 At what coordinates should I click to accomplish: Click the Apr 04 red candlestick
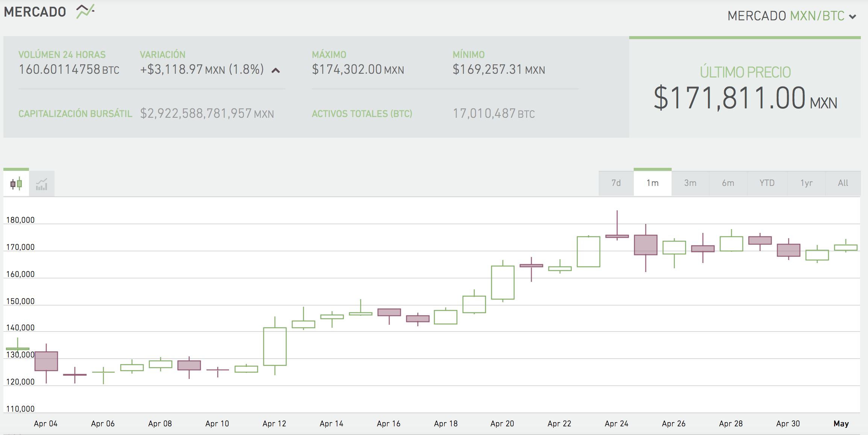coord(46,361)
